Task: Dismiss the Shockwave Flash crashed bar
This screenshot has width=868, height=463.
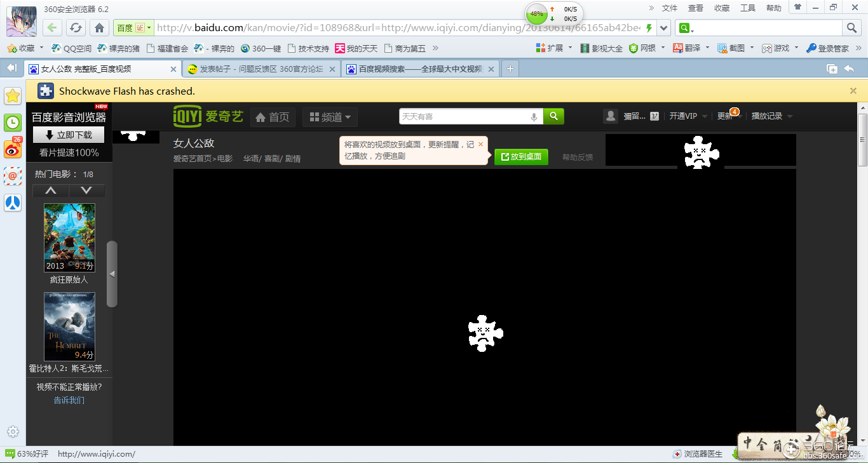Action: point(853,91)
